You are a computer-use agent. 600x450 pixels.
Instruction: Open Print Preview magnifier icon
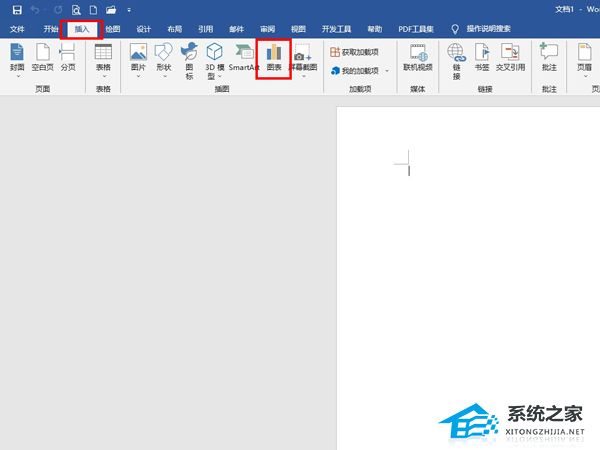(x=76, y=10)
